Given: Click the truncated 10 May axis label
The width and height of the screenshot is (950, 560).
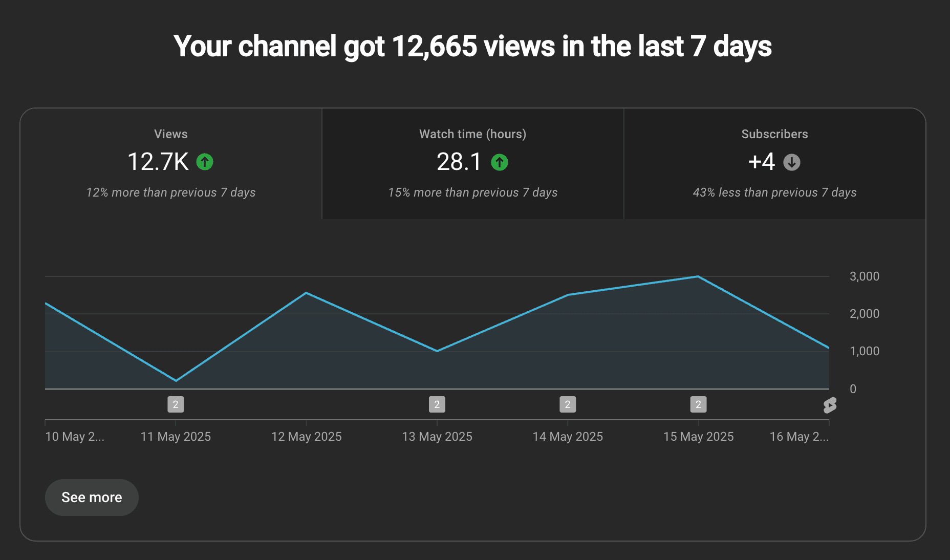Looking at the screenshot, I should click(75, 437).
